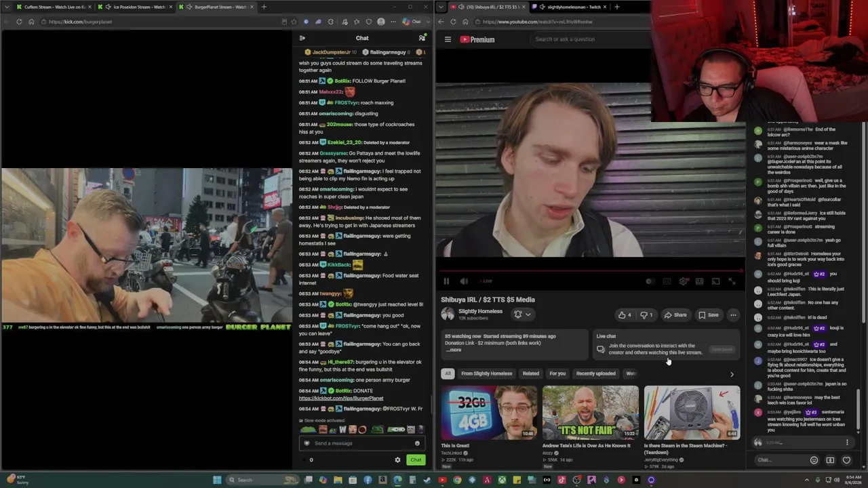Open emote picker in Kick message box
This screenshot has width=868, height=488.
(417, 443)
